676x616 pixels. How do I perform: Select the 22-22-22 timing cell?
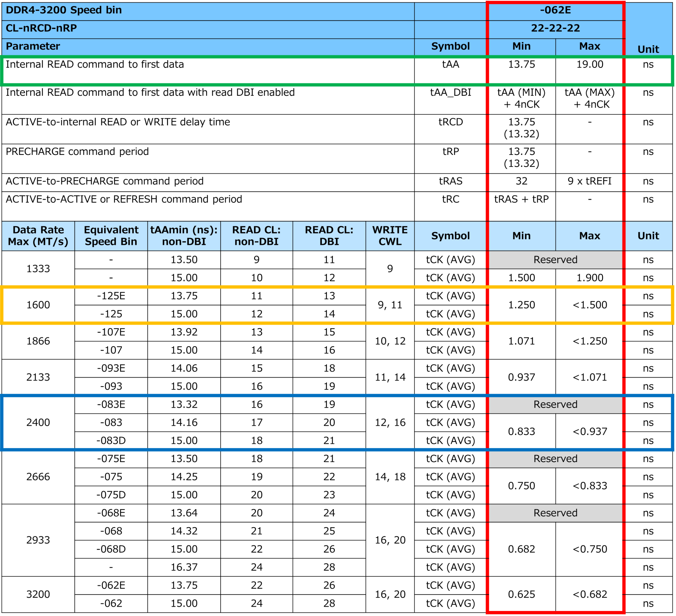(x=555, y=28)
